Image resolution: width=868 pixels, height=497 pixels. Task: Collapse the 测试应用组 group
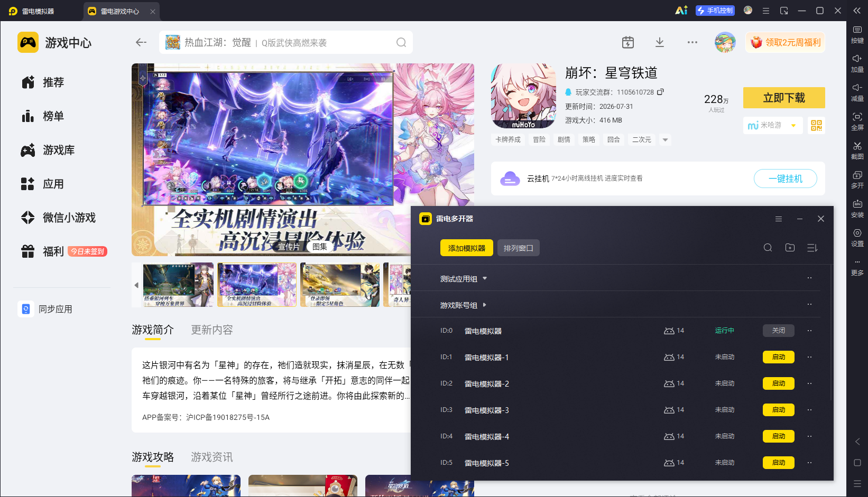[485, 278]
